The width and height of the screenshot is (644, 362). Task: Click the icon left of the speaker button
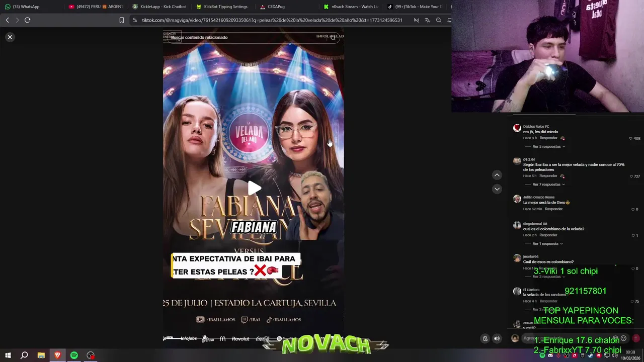[485, 338]
